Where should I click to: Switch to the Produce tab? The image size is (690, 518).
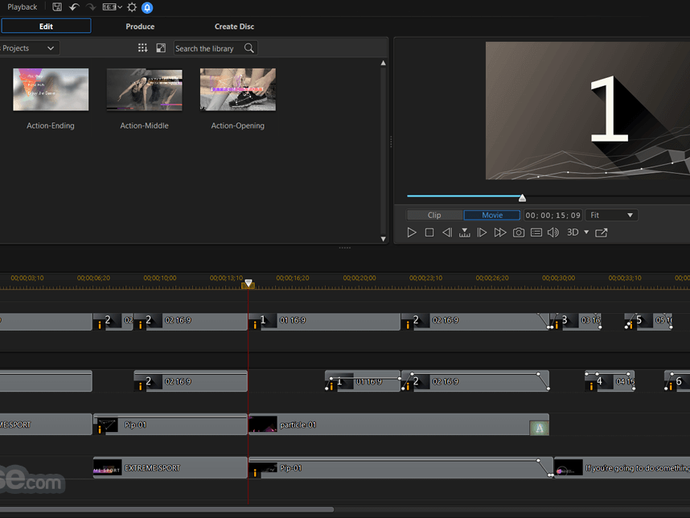(140, 26)
